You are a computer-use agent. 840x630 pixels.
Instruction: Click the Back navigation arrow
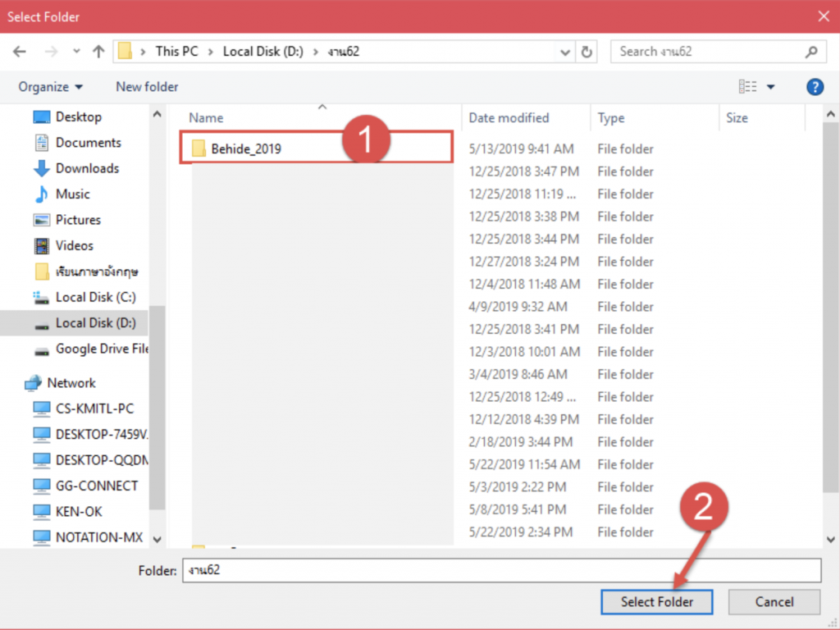(x=20, y=51)
